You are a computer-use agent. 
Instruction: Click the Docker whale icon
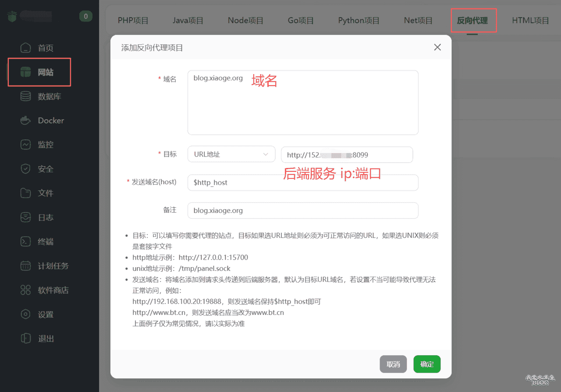click(x=26, y=121)
